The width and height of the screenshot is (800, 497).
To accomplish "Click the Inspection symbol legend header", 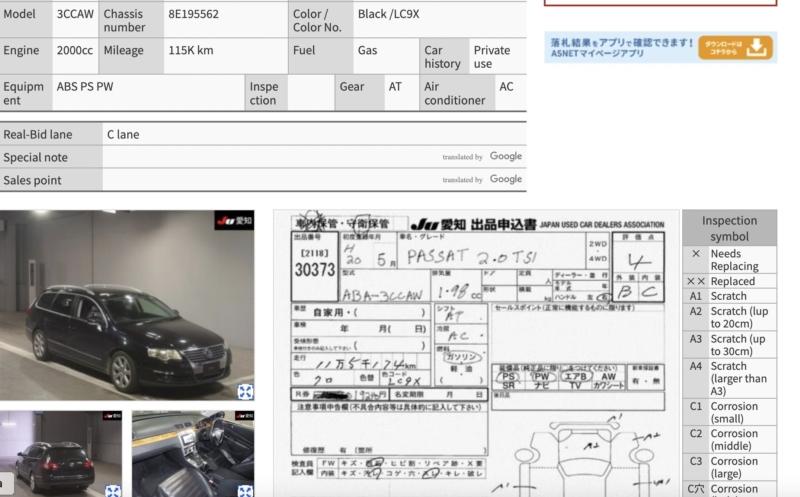I will (728, 228).
